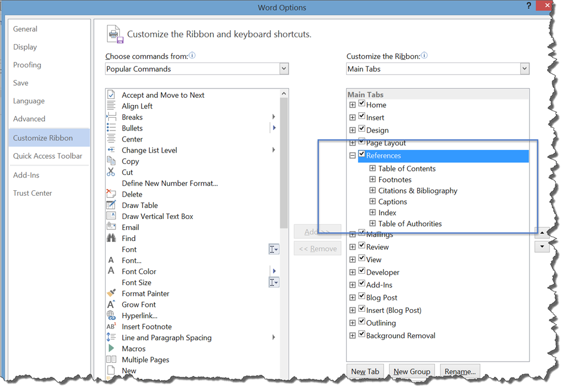Viewport: 566px width, 392px height.
Task: Click info icon beside Customize the Ribbon label
Action: pos(424,55)
